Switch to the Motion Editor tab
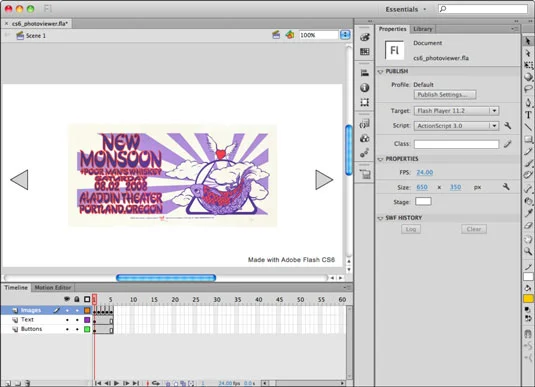The width and height of the screenshot is (535, 387). (53, 288)
